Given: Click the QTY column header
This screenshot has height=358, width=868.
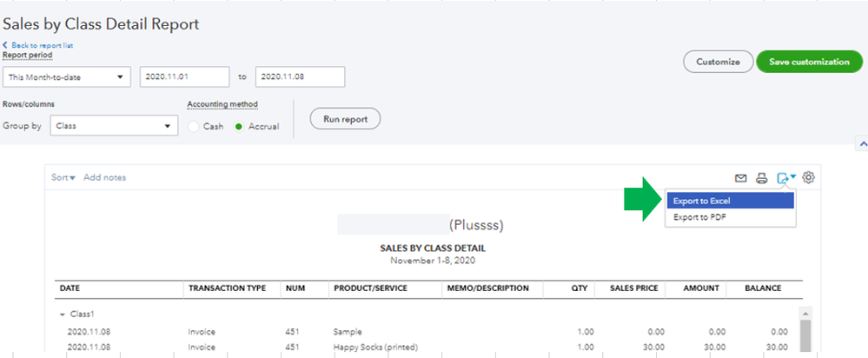Looking at the screenshot, I should (580, 288).
